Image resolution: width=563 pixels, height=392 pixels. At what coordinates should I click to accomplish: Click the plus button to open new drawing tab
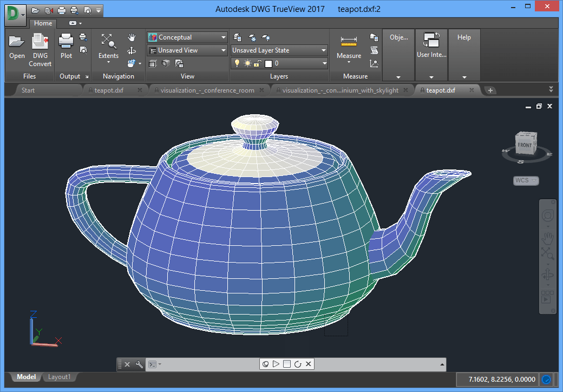click(490, 90)
